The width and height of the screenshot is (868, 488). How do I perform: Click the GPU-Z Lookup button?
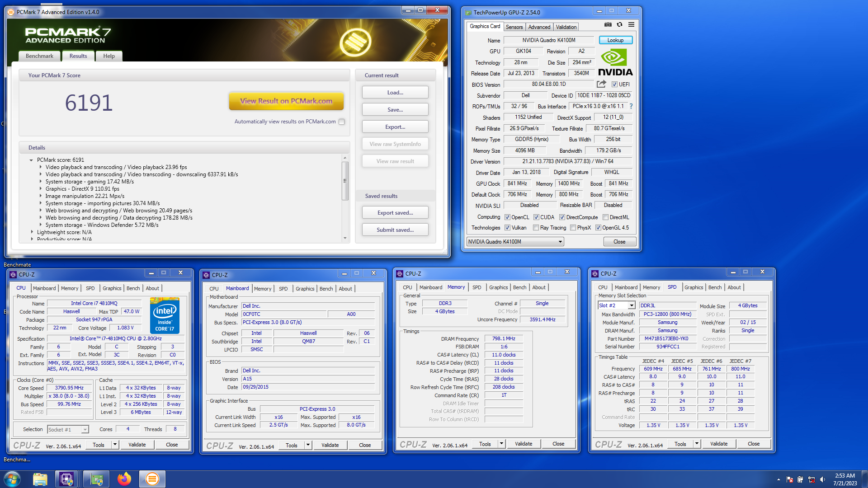pos(615,40)
